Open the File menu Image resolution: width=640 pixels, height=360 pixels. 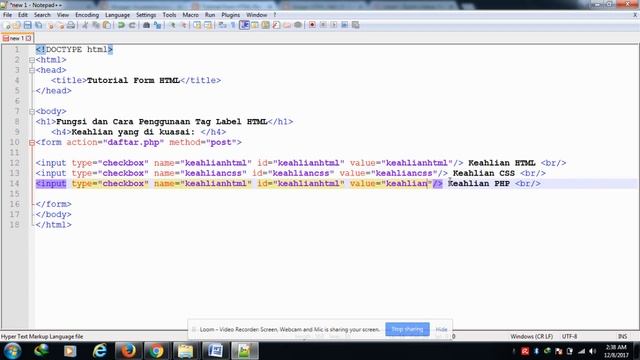coord(7,15)
